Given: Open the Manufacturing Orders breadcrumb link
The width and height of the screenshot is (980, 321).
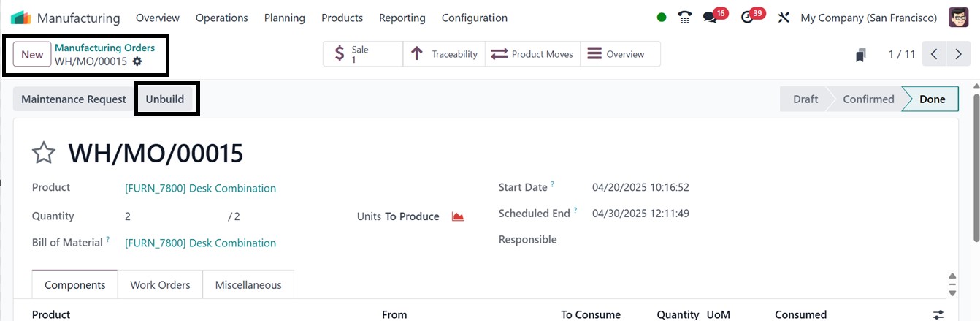Looking at the screenshot, I should (x=104, y=48).
